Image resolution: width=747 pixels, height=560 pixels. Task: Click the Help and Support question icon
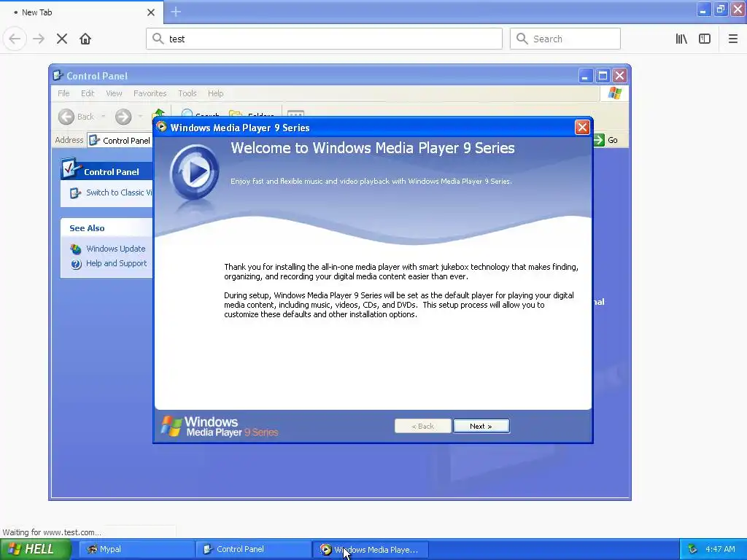tap(76, 264)
